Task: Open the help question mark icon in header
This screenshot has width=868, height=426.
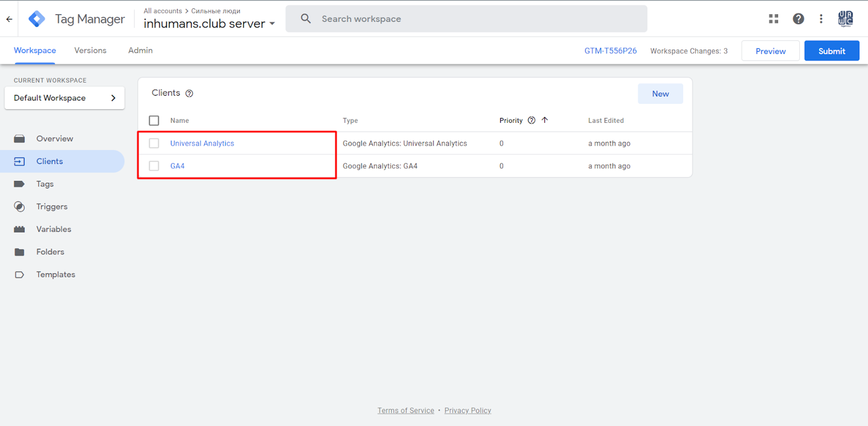Action: point(798,19)
